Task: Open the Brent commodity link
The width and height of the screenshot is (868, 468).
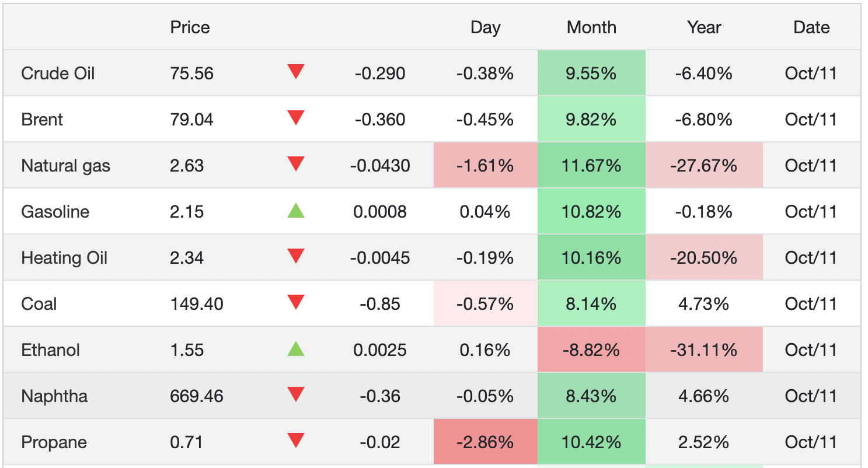Action: 42,120
